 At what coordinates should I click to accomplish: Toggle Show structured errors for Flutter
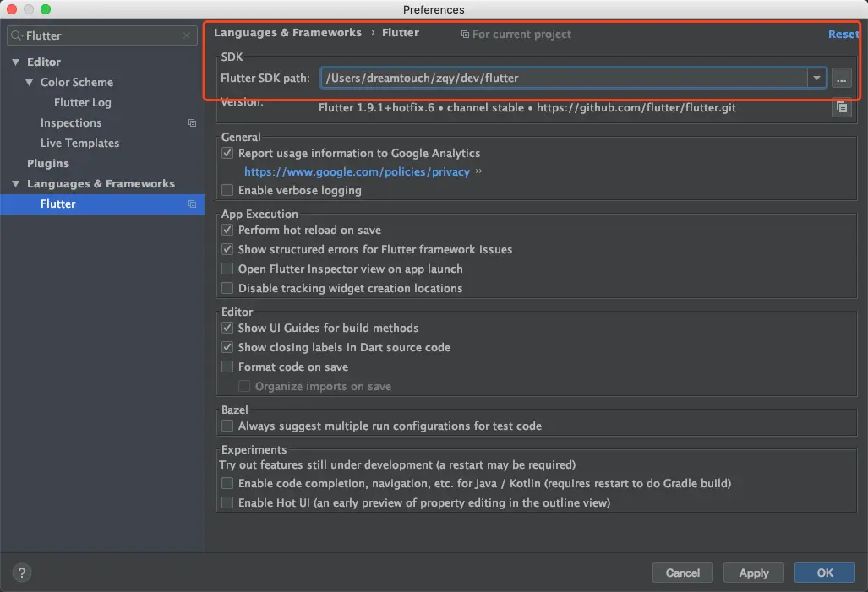(227, 249)
